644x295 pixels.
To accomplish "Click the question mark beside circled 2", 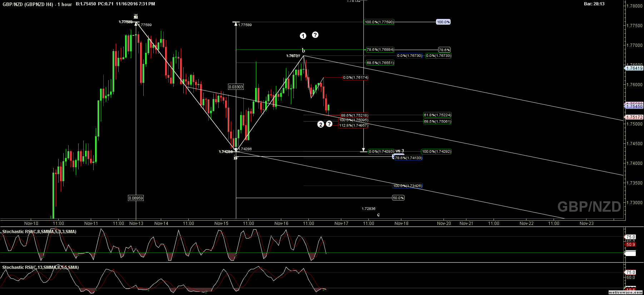I will (329, 124).
